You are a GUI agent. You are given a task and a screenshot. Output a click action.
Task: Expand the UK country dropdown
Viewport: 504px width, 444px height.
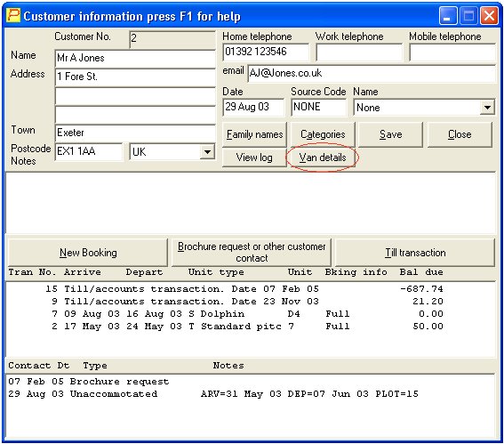[207, 151]
